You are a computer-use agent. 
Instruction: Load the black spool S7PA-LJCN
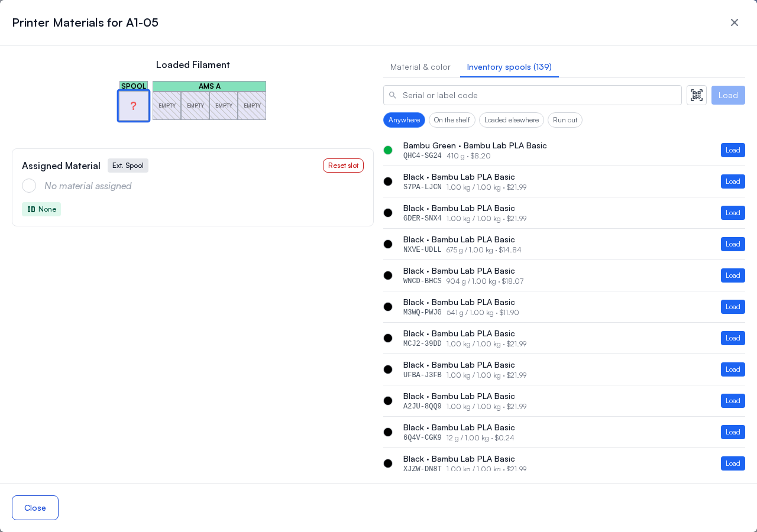coord(733,181)
